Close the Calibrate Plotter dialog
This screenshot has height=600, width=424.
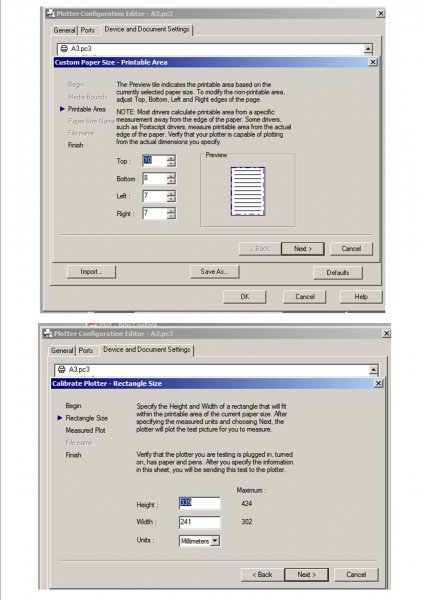378,383
